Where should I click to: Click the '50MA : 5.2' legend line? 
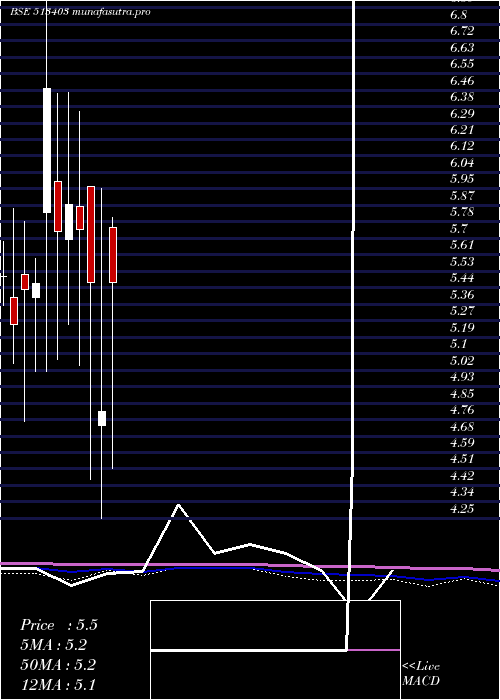point(58,665)
